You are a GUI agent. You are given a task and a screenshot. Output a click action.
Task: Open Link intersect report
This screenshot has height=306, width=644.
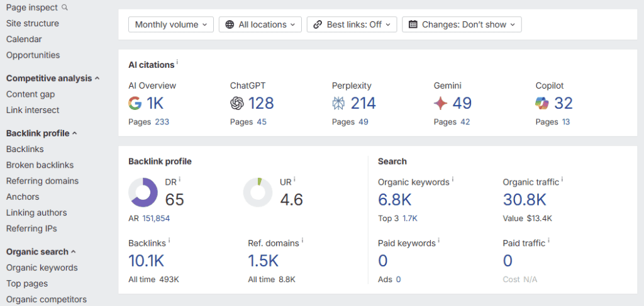pyautogui.click(x=33, y=110)
